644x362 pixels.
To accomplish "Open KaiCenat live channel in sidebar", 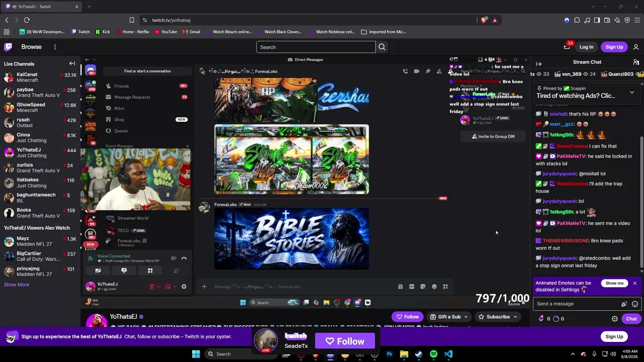I will click(x=40, y=77).
